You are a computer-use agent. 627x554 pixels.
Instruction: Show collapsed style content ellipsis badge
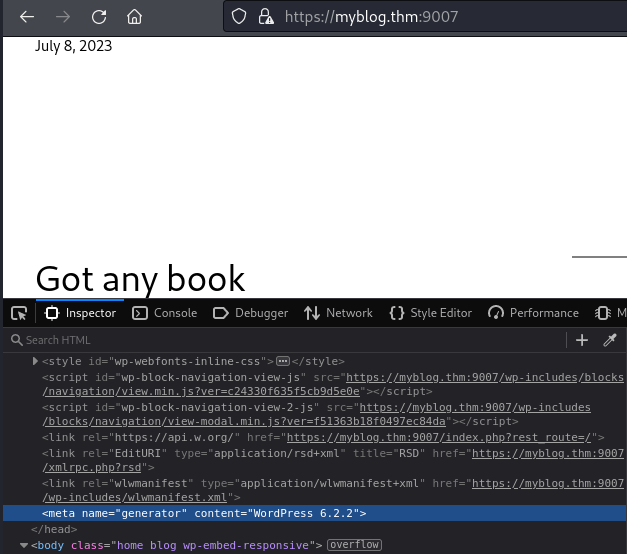[x=283, y=361]
